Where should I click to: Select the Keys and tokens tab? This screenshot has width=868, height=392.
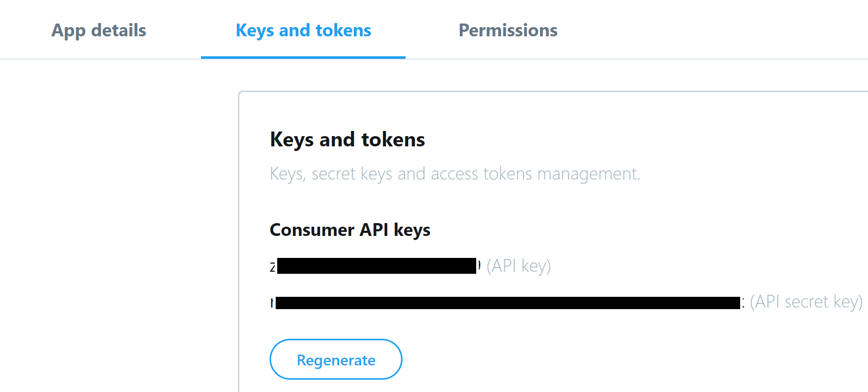tap(303, 30)
